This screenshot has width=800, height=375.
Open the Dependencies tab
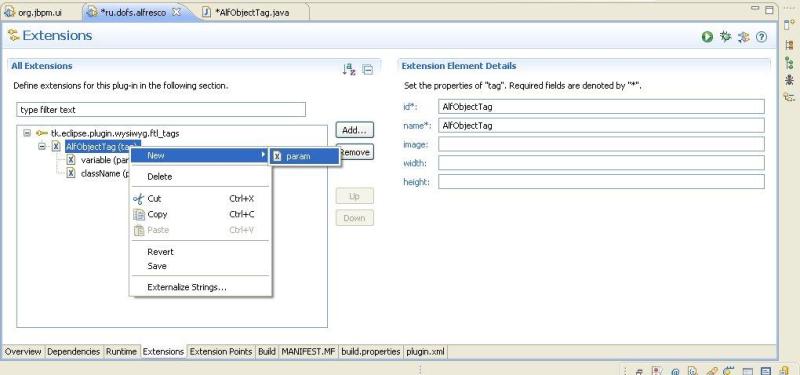[73, 352]
